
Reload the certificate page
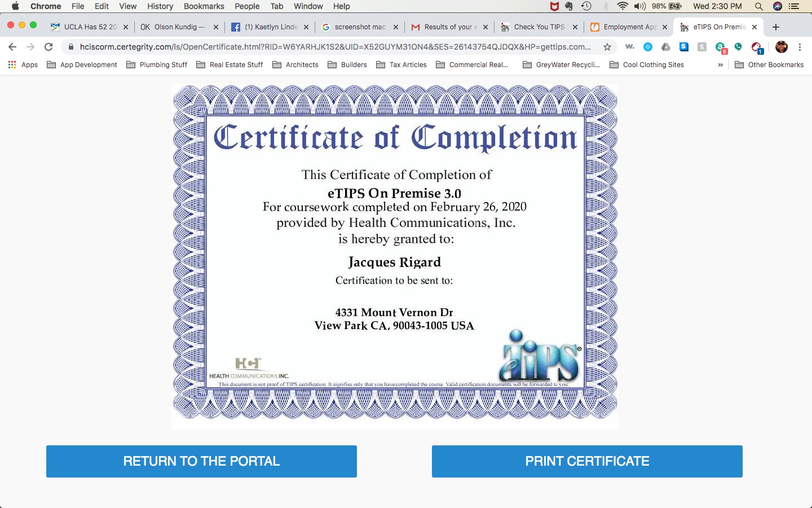pos(48,47)
